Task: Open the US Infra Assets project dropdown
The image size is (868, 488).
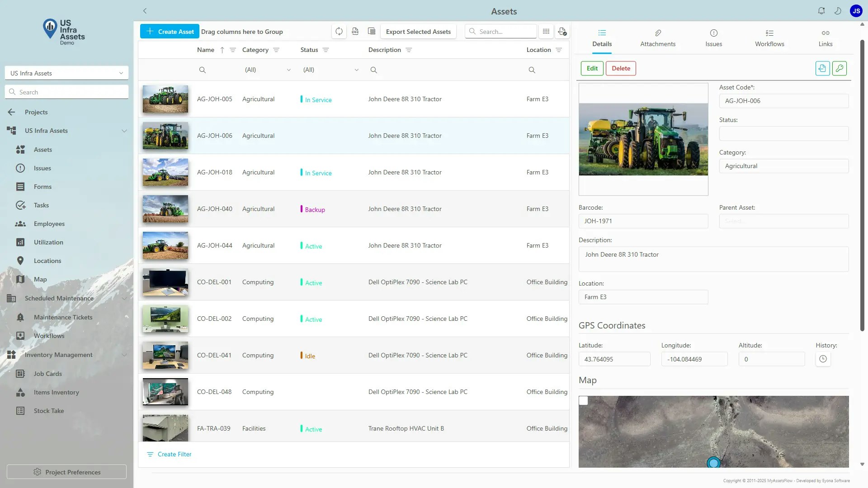Action: coord(66,73)
